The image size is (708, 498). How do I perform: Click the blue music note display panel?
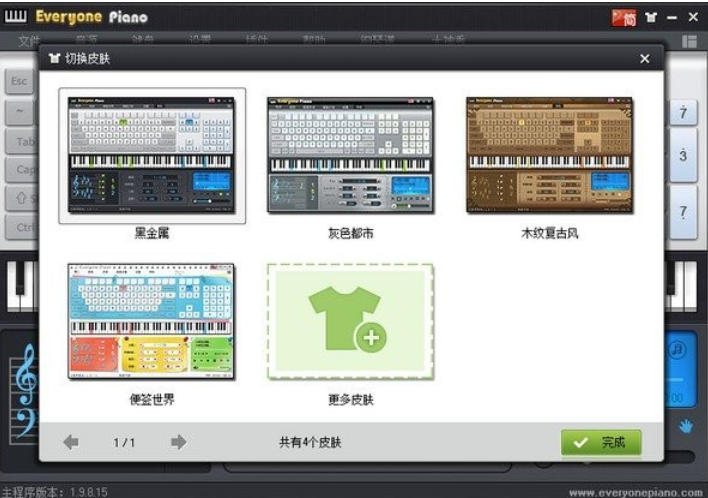point(679,369)
